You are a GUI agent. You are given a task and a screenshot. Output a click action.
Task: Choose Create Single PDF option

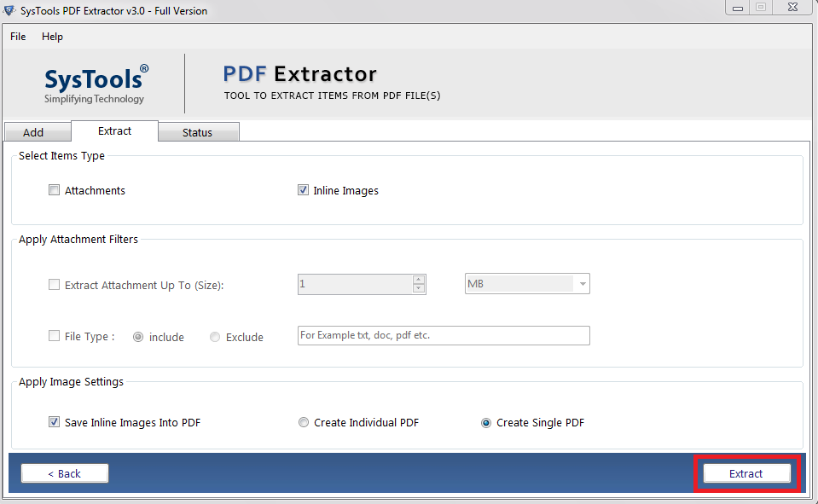[x=486, y=423]
